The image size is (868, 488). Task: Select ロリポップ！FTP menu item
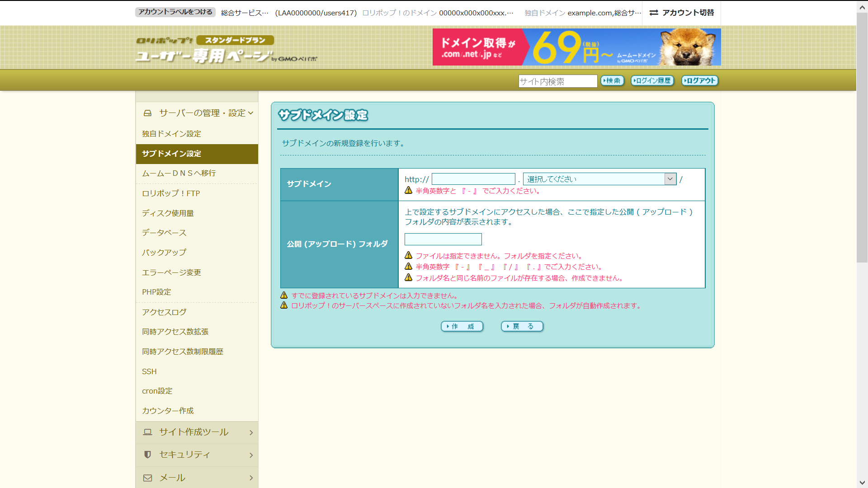(171, 193)
